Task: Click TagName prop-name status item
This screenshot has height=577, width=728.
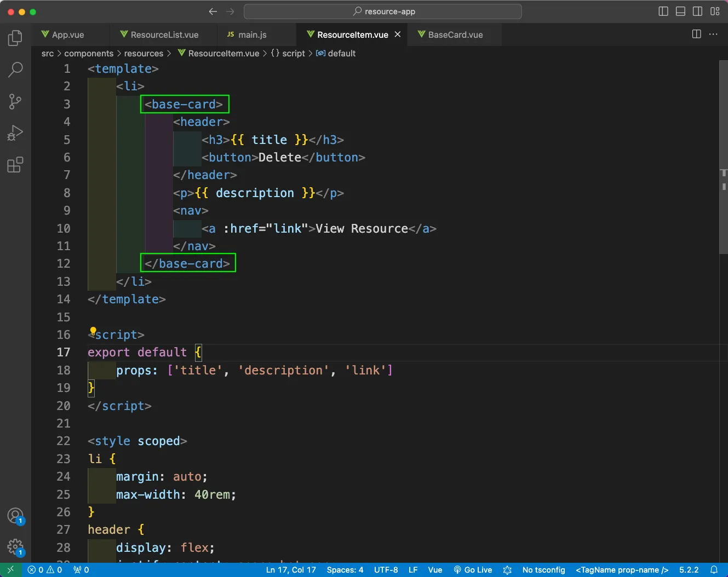Action: coord(622,570)
